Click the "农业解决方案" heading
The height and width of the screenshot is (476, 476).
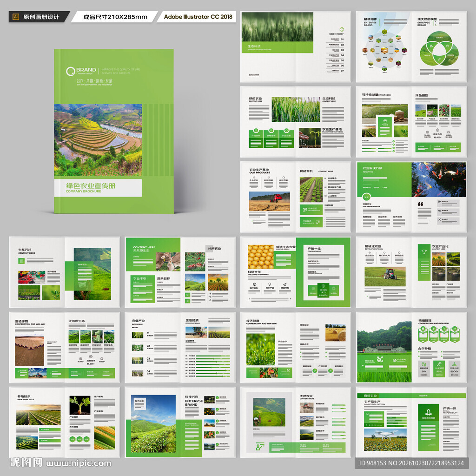[372, 168]
